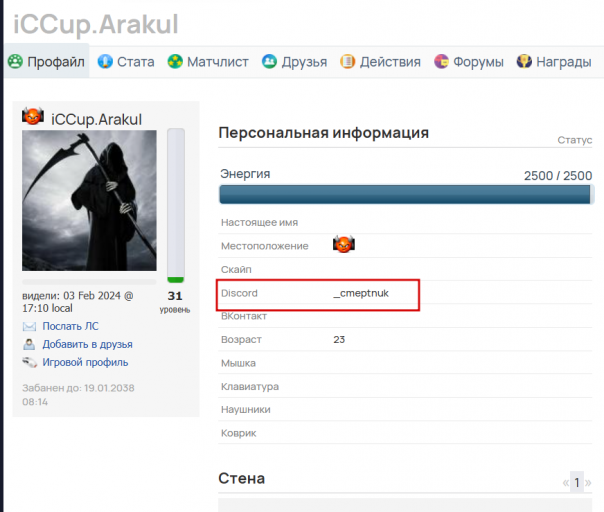
Task: Click the Друзья people icon
Action: point(269,61)
